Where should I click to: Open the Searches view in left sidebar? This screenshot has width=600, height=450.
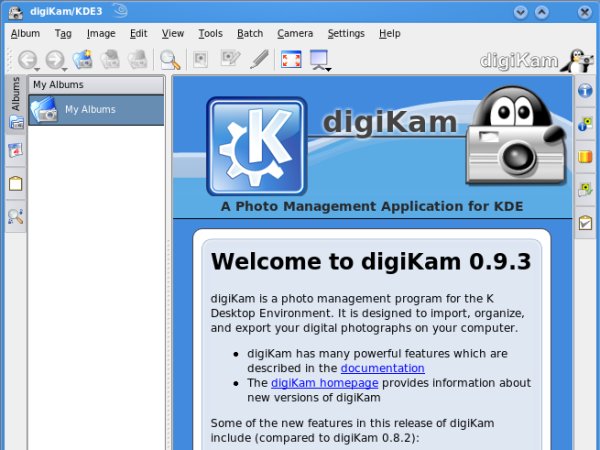click(x=16, y=216)
